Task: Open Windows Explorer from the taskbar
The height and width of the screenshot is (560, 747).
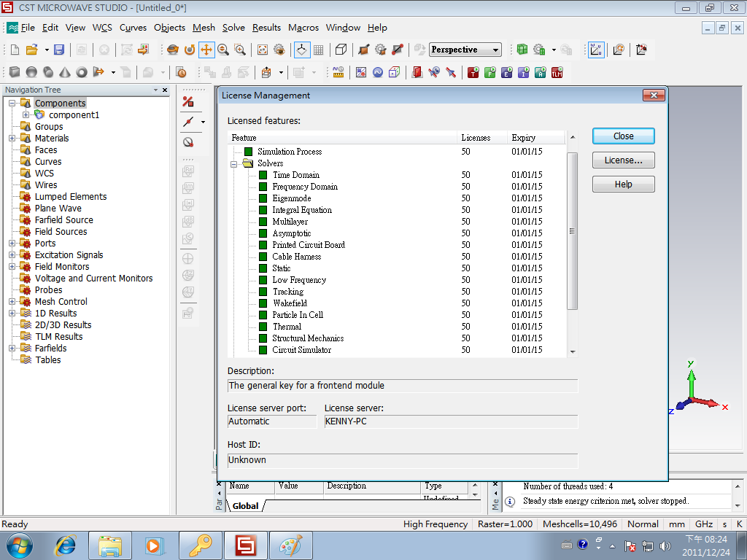Action: [109, 545]
